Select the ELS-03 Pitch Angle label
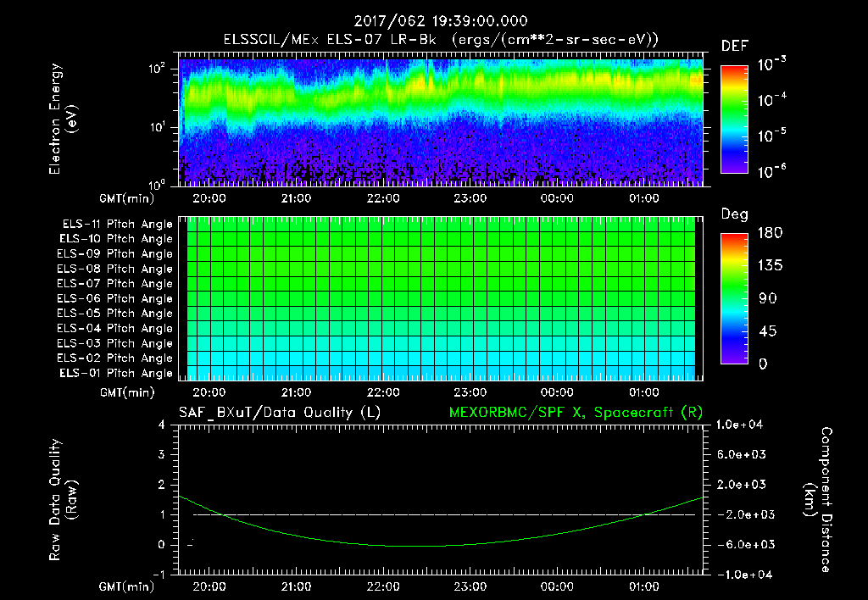Viewport: 868px width, 600px height. click(115, 344)
